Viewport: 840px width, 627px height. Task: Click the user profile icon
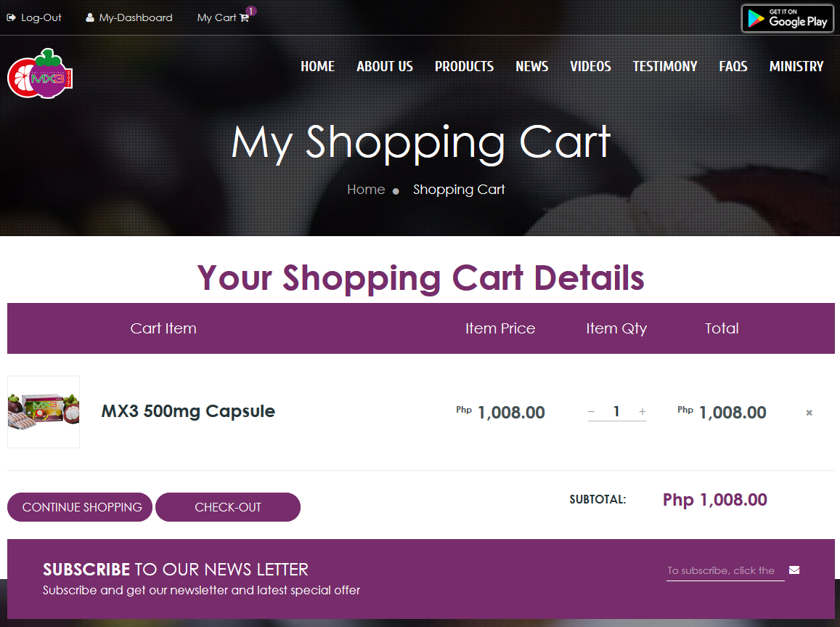tap(90, 17)
